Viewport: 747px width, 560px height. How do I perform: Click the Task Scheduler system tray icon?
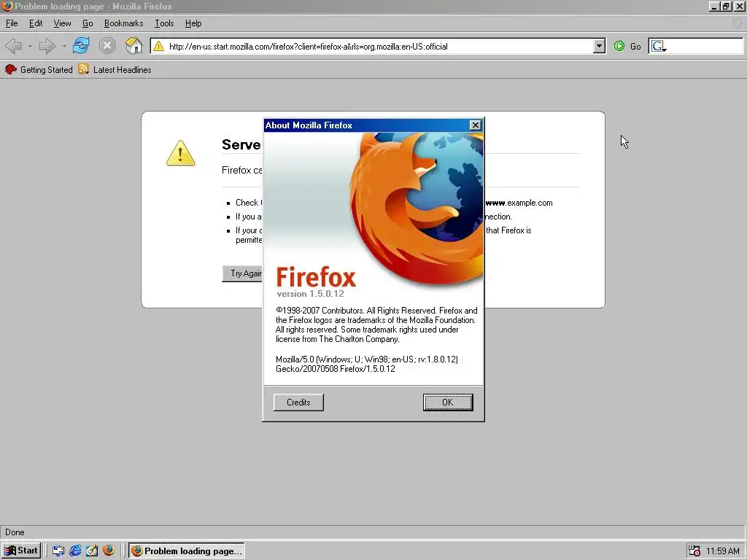694,551
